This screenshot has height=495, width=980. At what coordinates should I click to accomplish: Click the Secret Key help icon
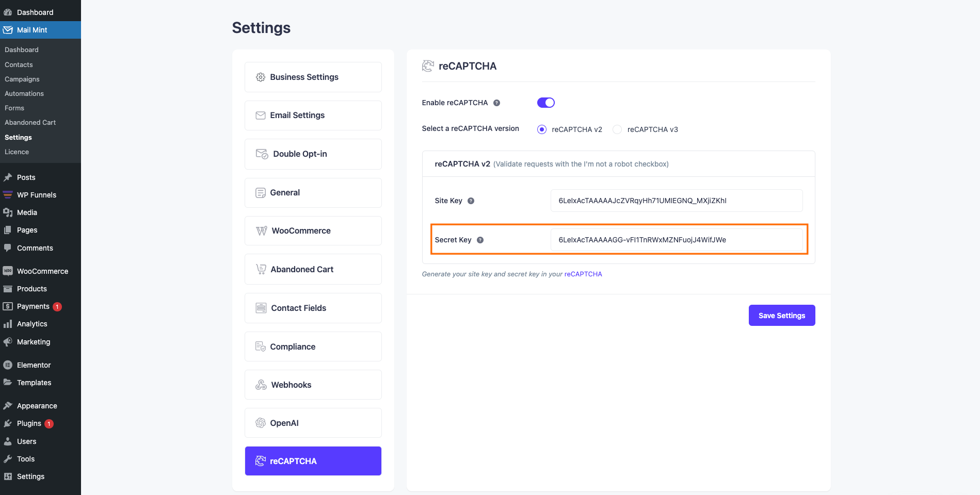[x=480, y=240]
